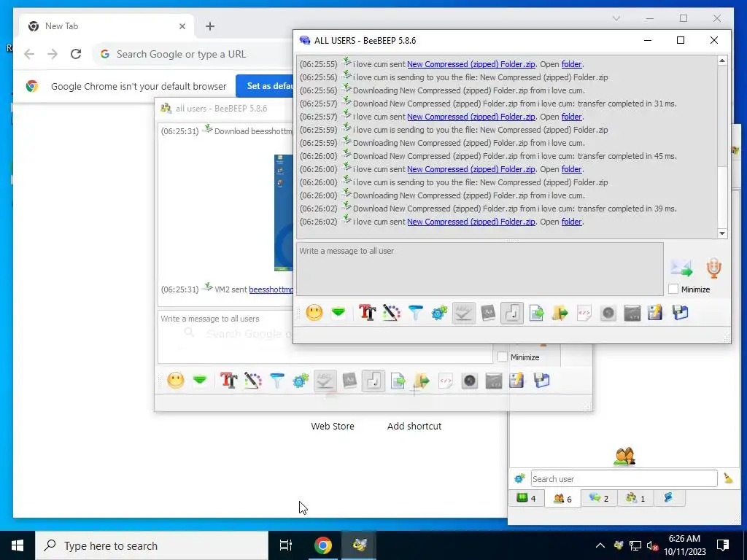The height and width of the screenshot is (560, 747).
Task: Check the Minimize box in background all users window
Action: click(x=502, y=357)
